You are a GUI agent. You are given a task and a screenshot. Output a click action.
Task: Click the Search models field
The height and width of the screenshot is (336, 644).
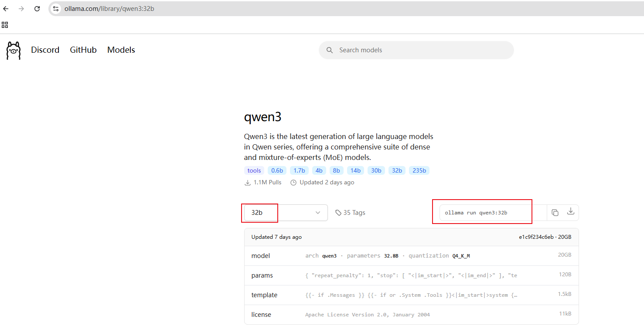[416, 50]
